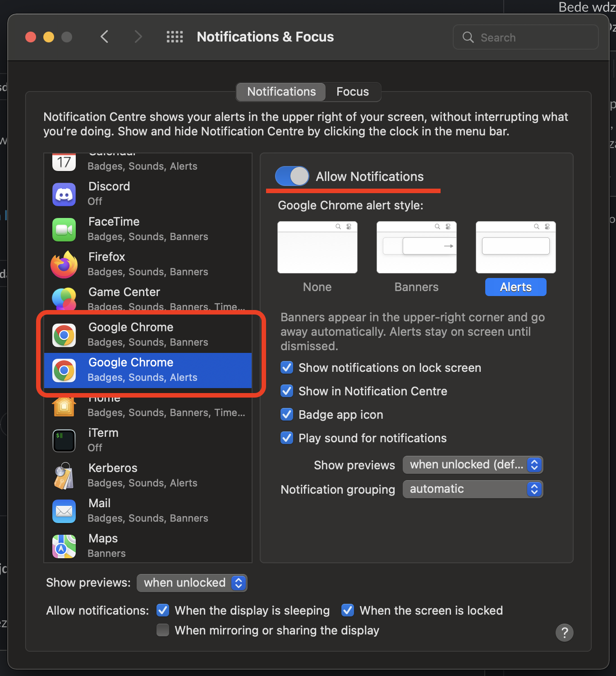Uncheck When the display is sleeping
Image resolution: width=616 pixels, height=676 pixels.
pyautogui.click(x=163, y=610)
